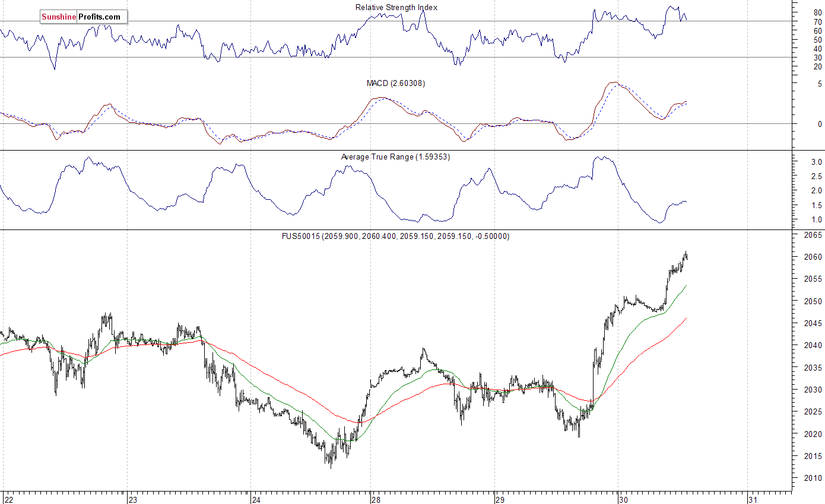Image resolution: width=825 pixels, height=504 pixels.
Task: Click the 2010 price axis value
Action: point(813,478)
